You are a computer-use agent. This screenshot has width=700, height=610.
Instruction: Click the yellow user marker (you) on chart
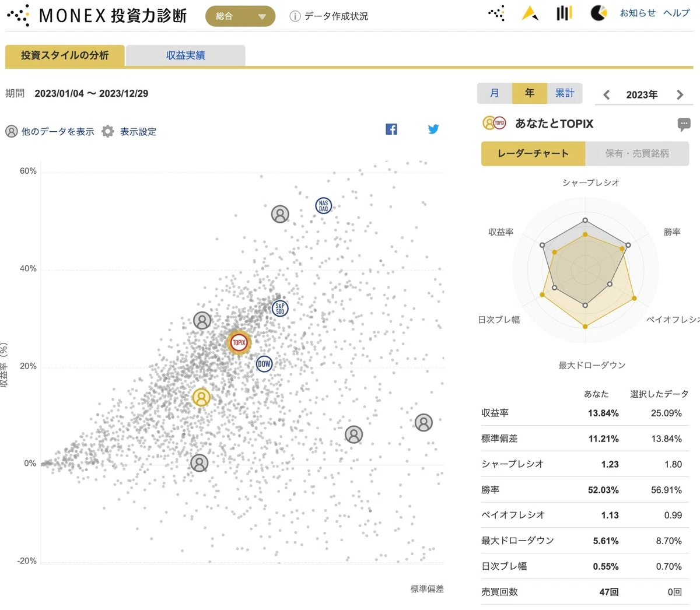(201, 398)
